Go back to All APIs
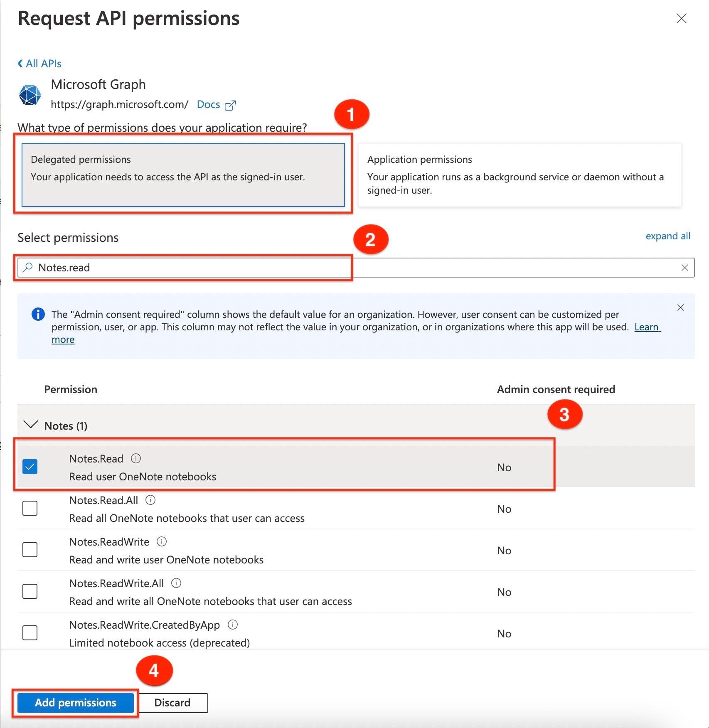Image resolution: width=709 pixels, height=728 pixels. (x=39, y=64)
